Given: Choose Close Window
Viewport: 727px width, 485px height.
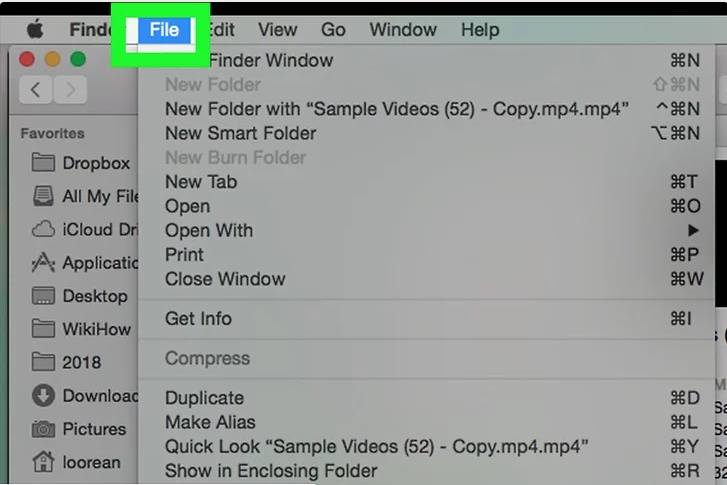Looking at the screenshot, I should pos(427,279).
